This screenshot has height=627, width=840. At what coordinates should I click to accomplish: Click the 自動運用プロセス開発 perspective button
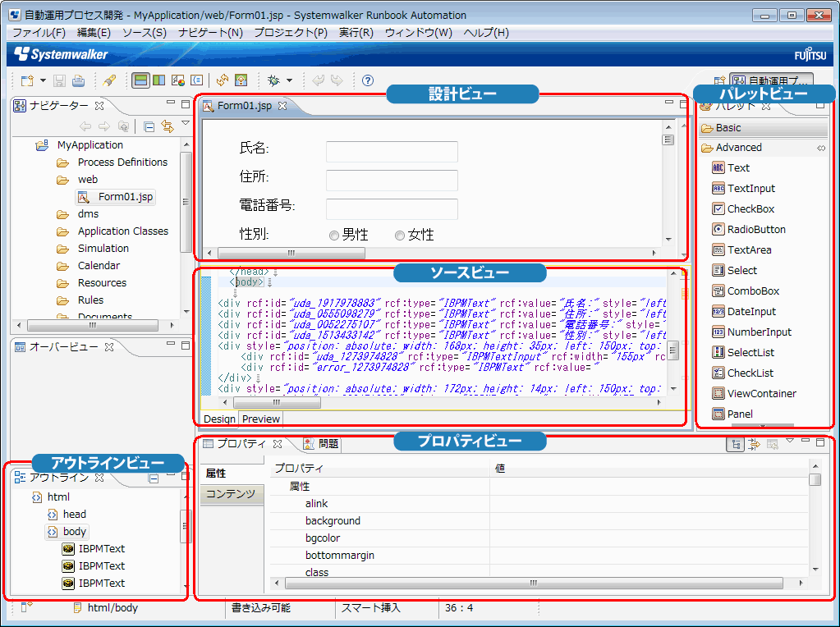point(772,81)
